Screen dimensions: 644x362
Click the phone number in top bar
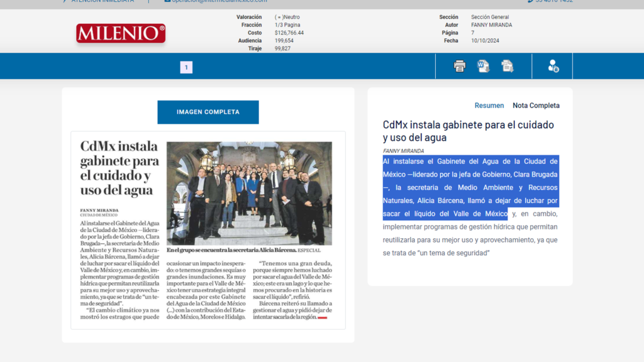tap(550, 1)
